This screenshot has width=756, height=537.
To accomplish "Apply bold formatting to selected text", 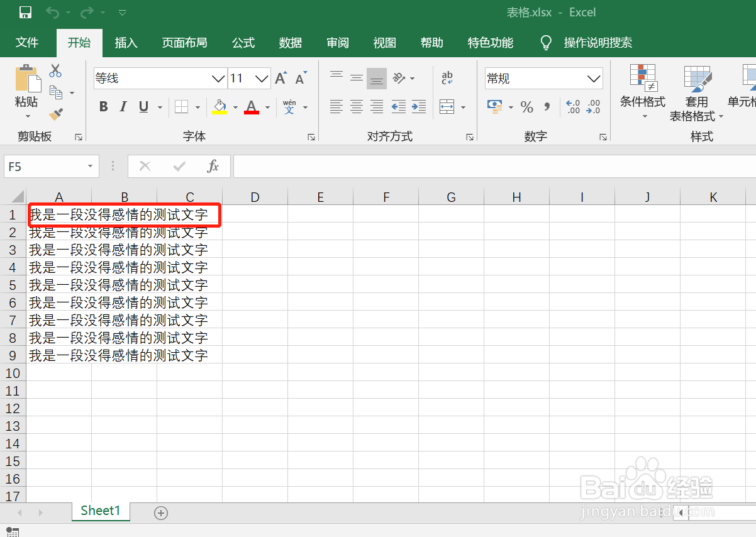I will (103, 106).
